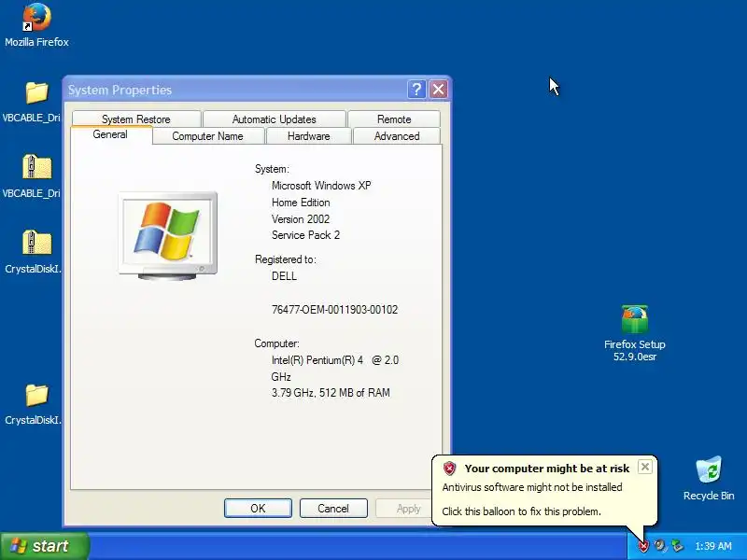747x560 pixels.
Task: Open the Computer Name tab
Action: (x=207, y=136)
